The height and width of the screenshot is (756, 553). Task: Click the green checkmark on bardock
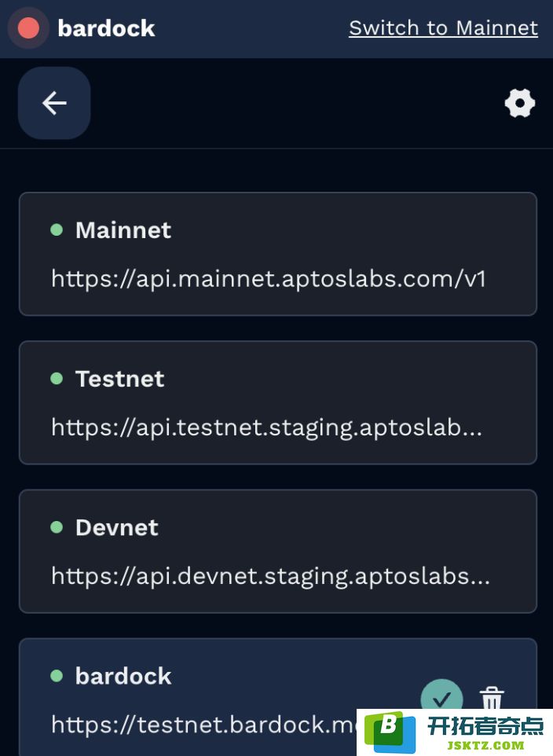[441, 698]
